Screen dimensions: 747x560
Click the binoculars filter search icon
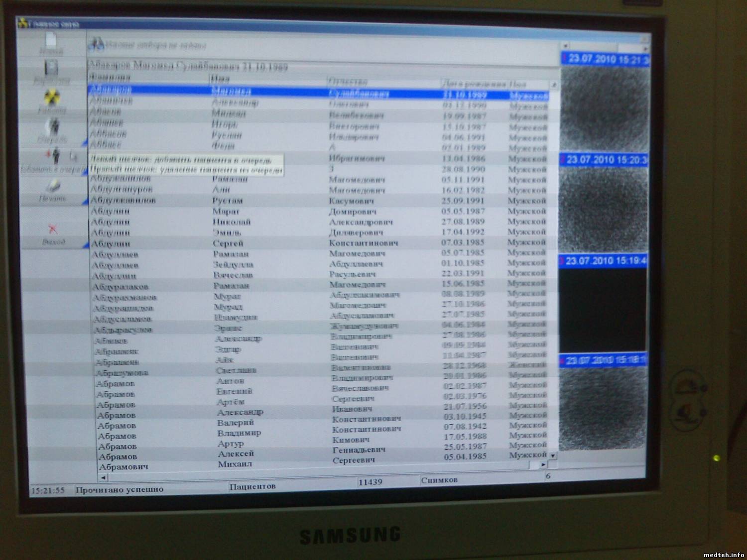point(96,44)
